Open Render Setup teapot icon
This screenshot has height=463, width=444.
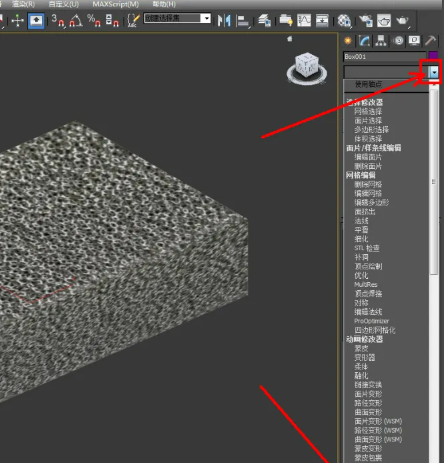pyautogui.click(x=366, y=21)
